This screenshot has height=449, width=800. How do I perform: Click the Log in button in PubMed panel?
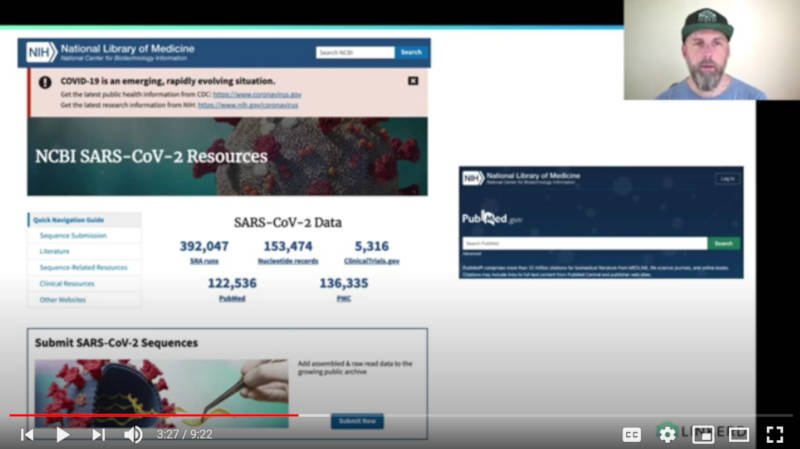(727, 179)
